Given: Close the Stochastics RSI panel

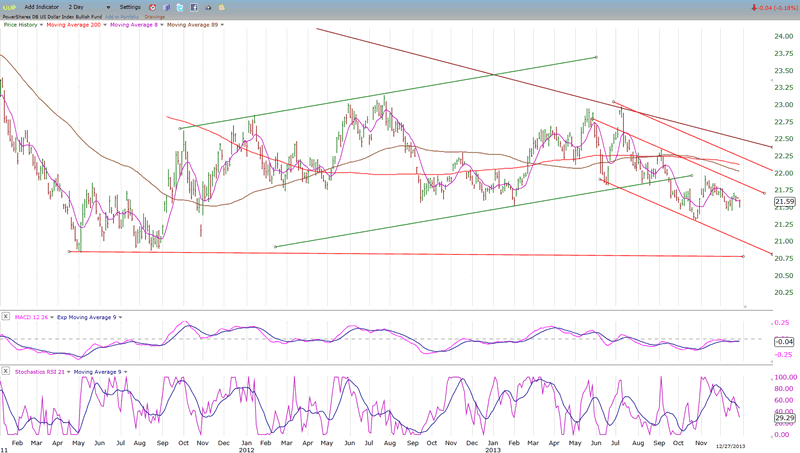Looking at the screenshot, I should pyautogui.click(x=5, y=372).
